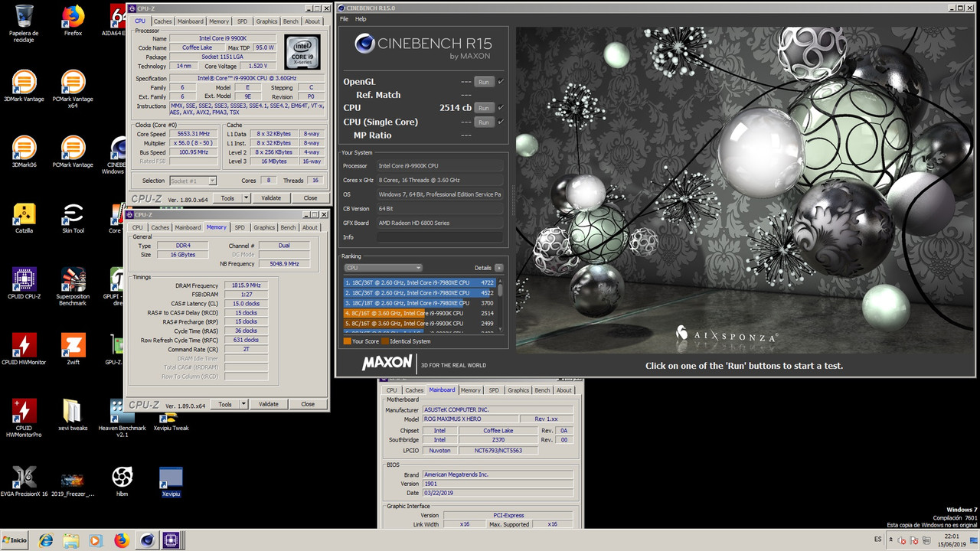This screenshot has height=551, width=980.
Task: Launch Windows Media Player from the taskbar
Action: click(95, 540)
